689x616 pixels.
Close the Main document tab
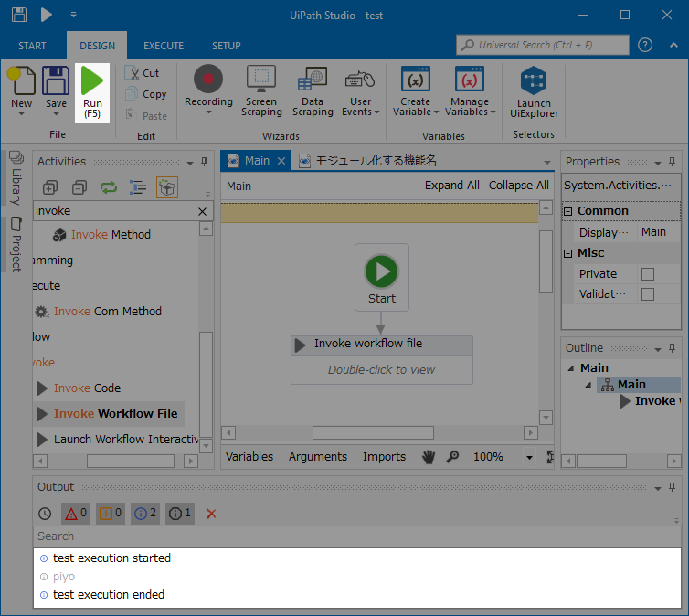pos(281,161)
